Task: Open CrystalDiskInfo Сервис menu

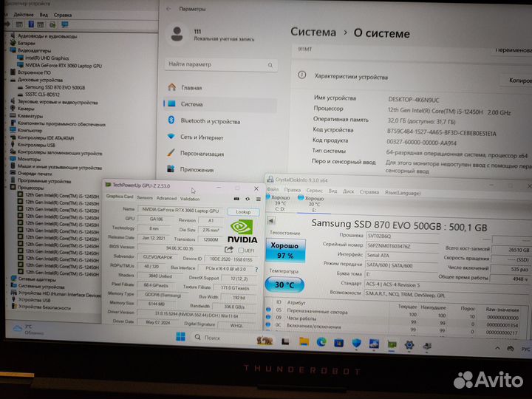Action: (x=315, y=191)
